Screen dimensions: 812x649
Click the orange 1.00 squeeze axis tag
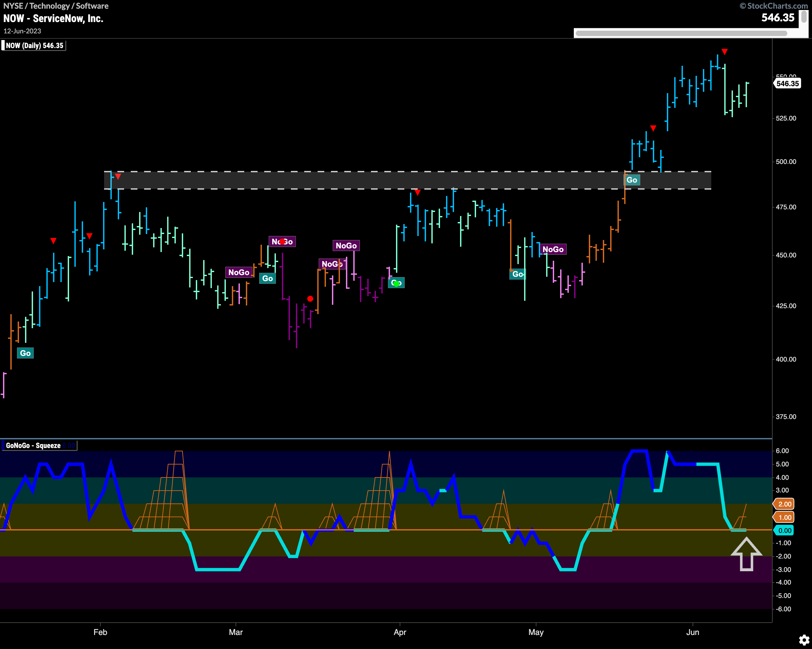(x=784, y=517)
